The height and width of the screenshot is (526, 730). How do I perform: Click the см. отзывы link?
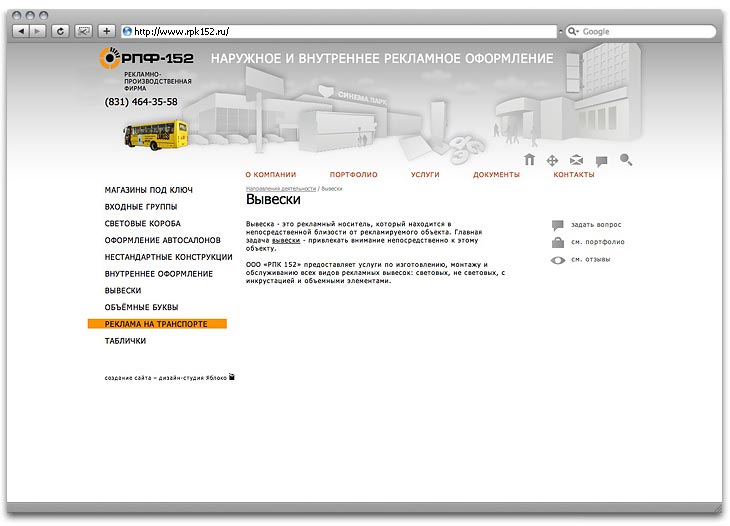[590, 259]
